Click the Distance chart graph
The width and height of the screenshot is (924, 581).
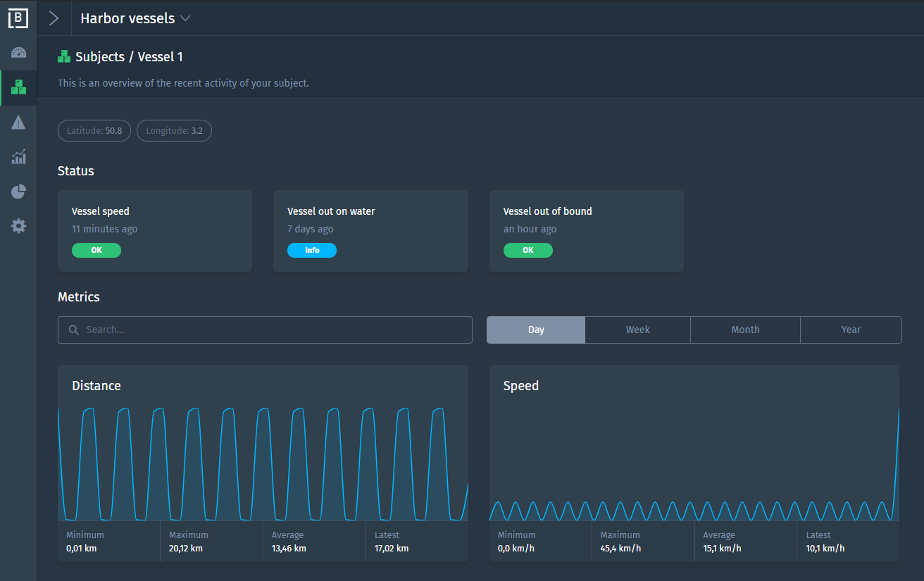[263, 463]
